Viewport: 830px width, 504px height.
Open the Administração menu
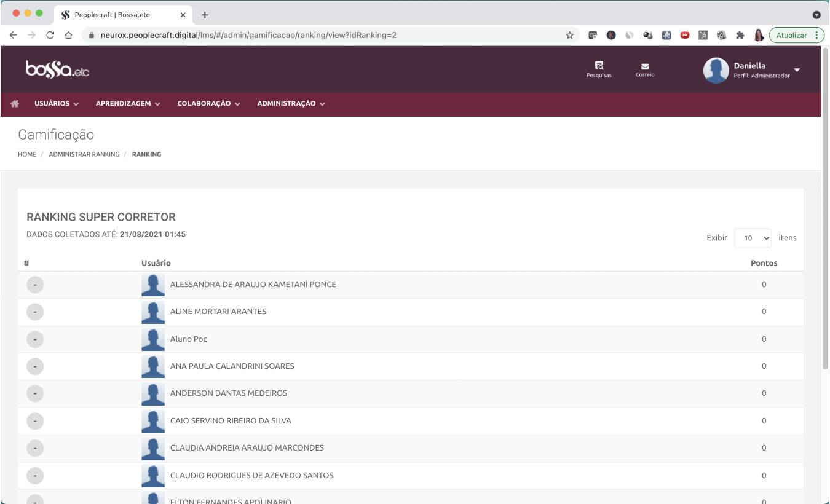tap(291, 104)
